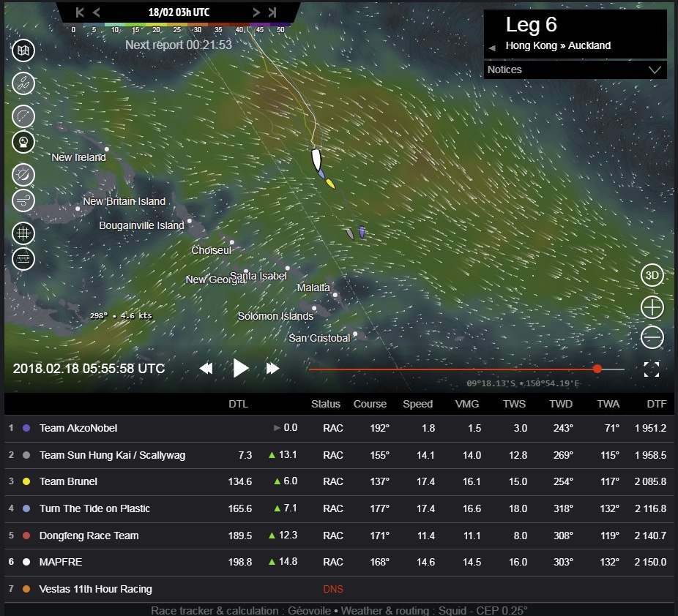Click the Speed column header

pos(417,404)
